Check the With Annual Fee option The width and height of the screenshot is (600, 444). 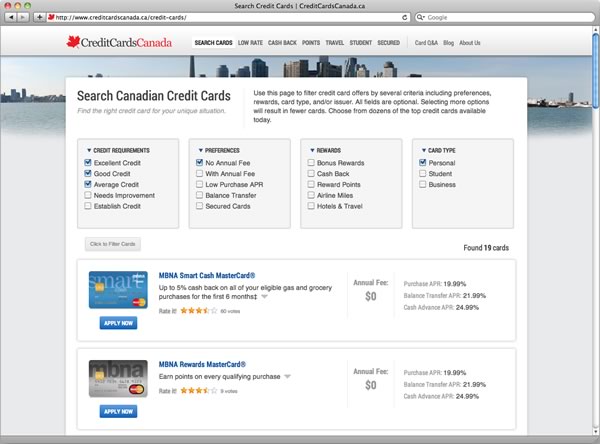tap(199, 173)
